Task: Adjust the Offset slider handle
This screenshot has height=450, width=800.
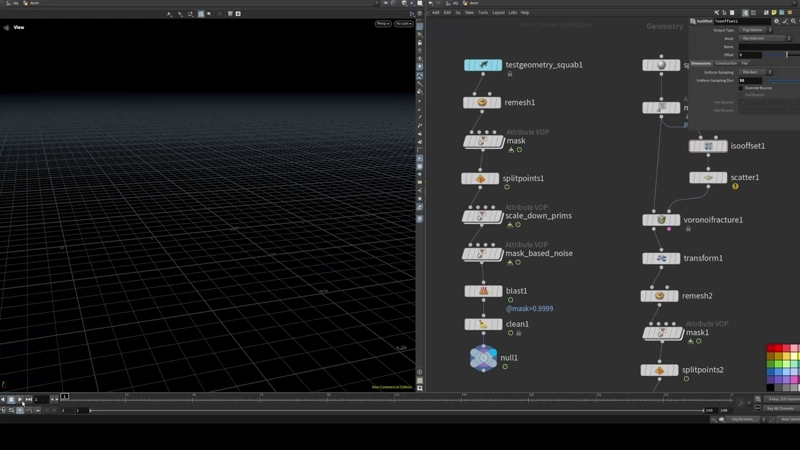Action: 787,55
